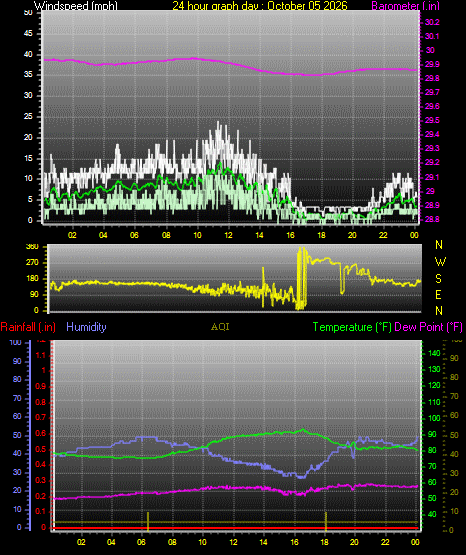466x555 pixels.
Task: Click the "0.9" rainfall scale value
Action: 41,387
